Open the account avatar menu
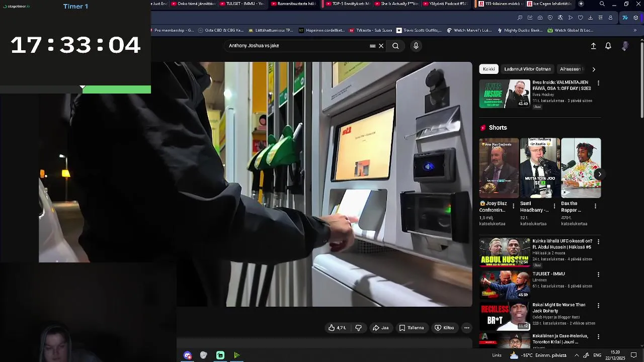 point(625,46)
